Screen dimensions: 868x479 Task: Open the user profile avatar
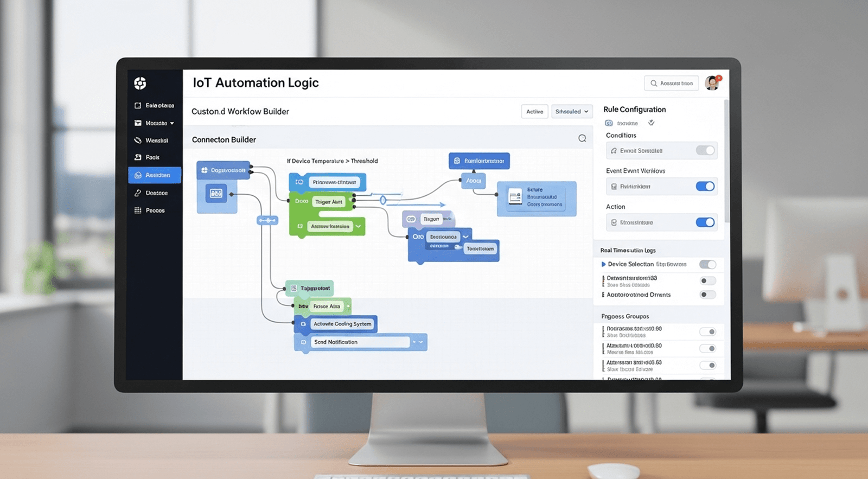pos(712,83)
